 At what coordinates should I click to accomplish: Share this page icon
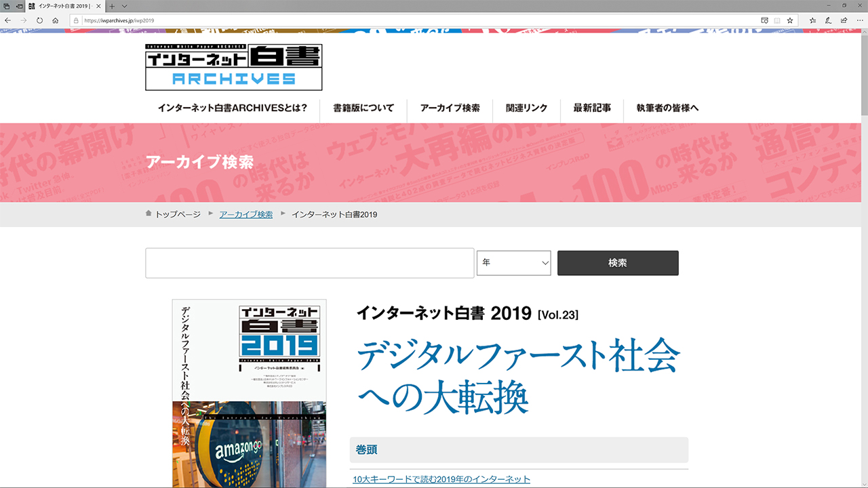coord(844,20)
